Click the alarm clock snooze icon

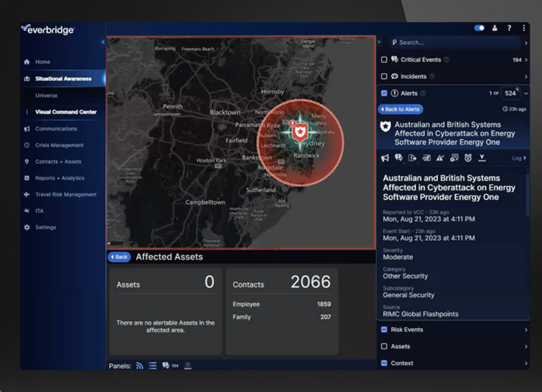tap(468, 158)
